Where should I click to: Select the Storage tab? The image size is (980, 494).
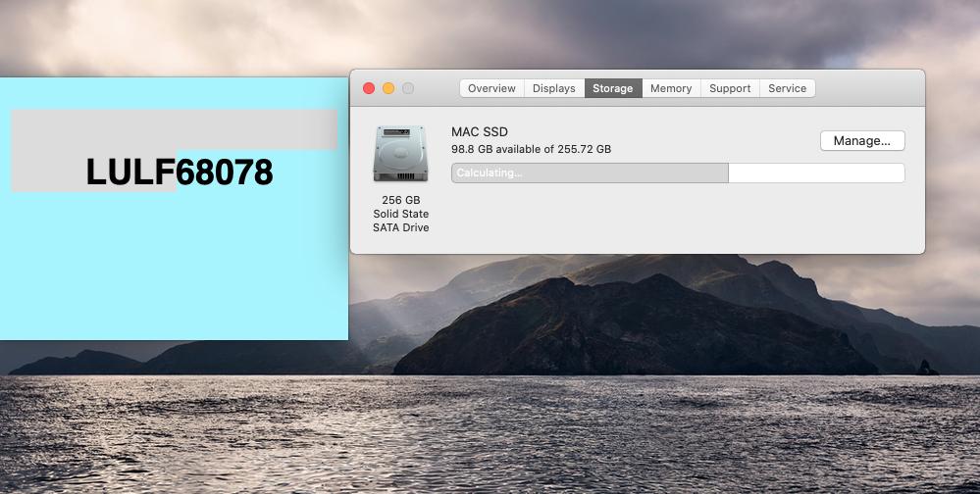coord(613,88)
